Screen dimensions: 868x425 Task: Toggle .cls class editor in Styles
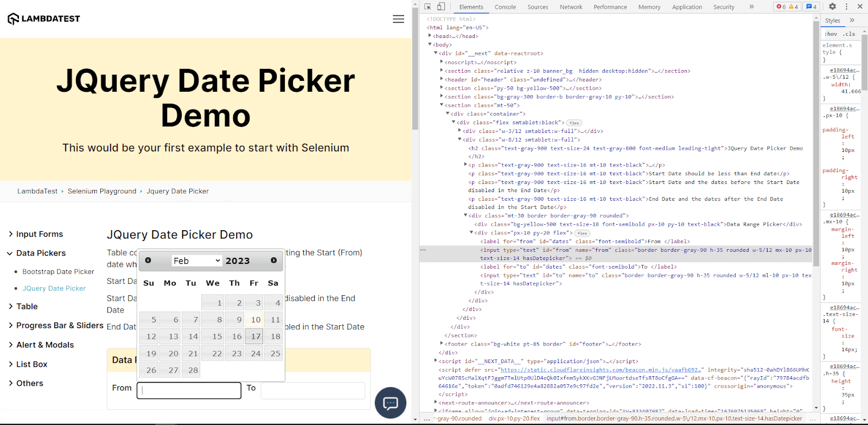point(849,34)
